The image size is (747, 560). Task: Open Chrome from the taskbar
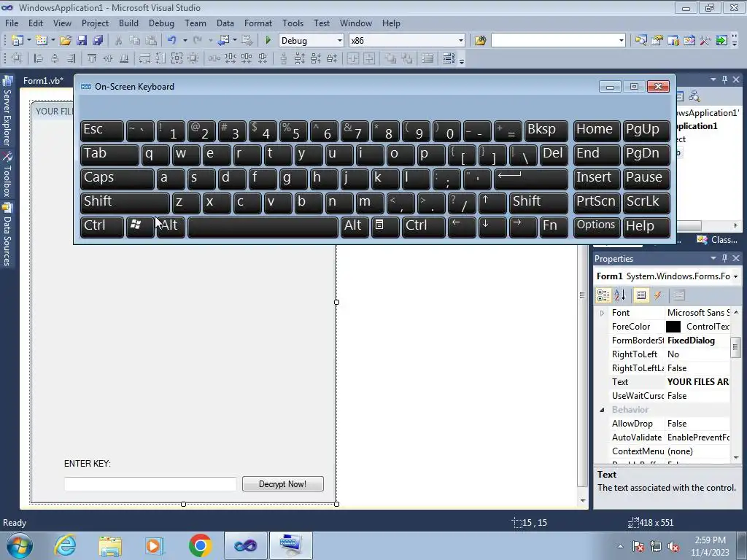(x=200, y=545)
